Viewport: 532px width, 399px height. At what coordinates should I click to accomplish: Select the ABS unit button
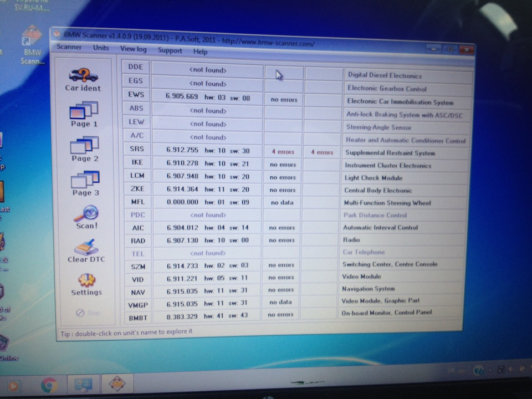(x=136, y=108)
